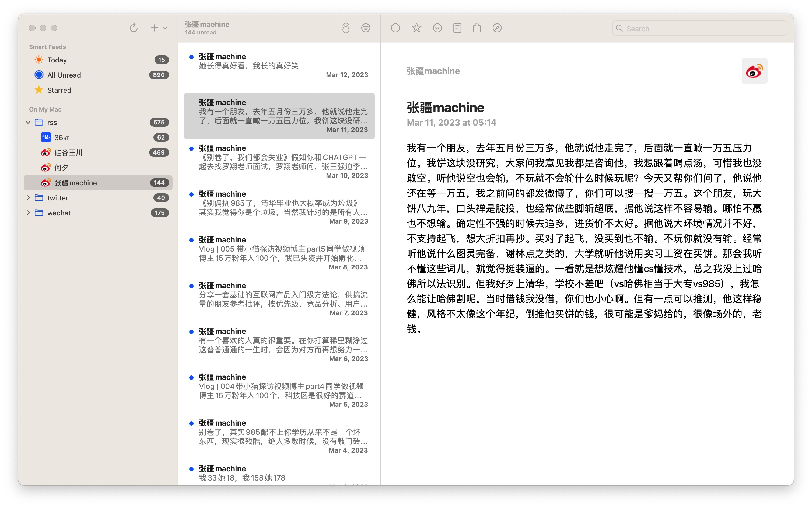Open article in browser compass icon
Screen dimensions: 812x508
pos(497,28)
